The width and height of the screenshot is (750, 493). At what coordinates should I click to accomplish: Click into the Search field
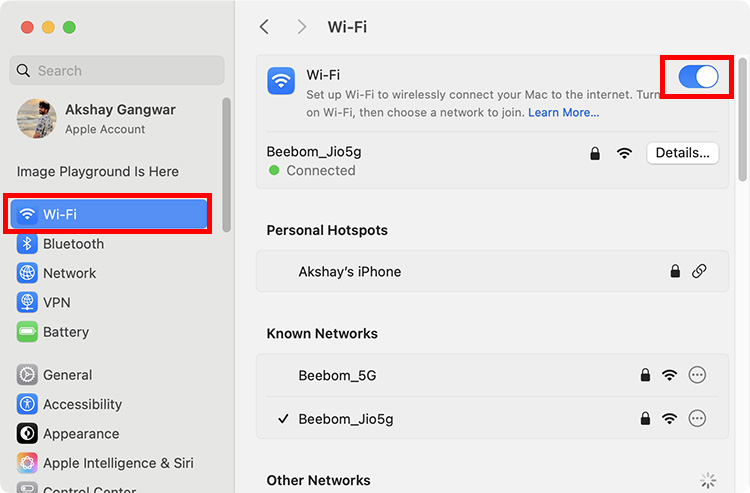click(x=117, y=70)
